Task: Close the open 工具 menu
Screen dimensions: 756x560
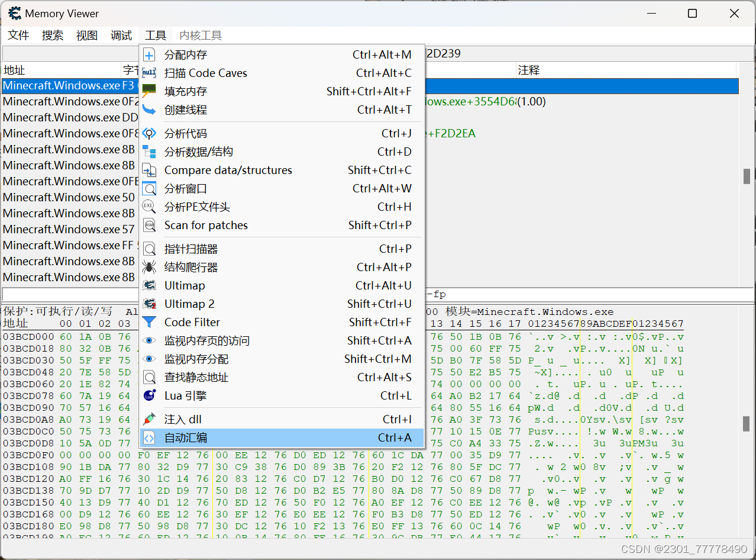Action: pos(156,36)
